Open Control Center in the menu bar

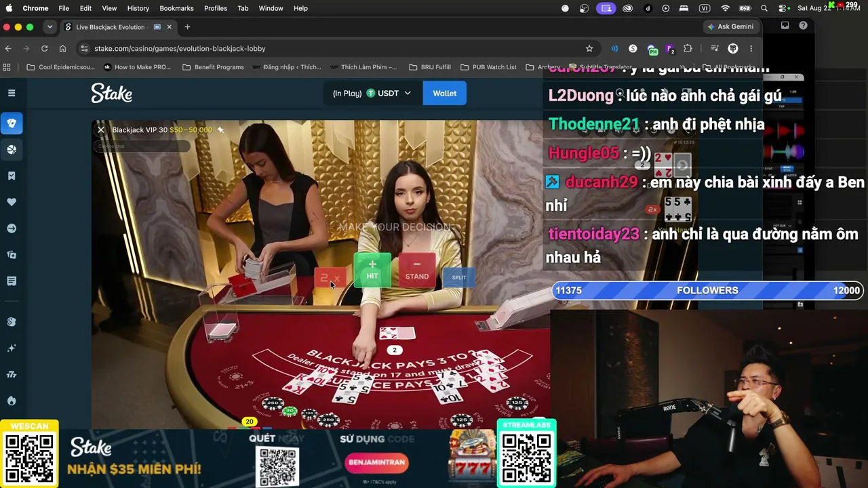(783, 8)
